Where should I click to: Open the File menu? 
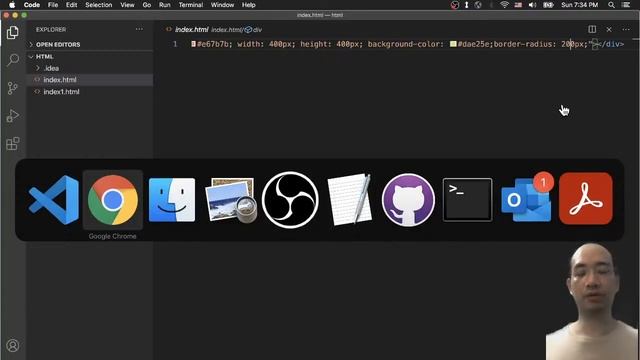click(53, 5)
